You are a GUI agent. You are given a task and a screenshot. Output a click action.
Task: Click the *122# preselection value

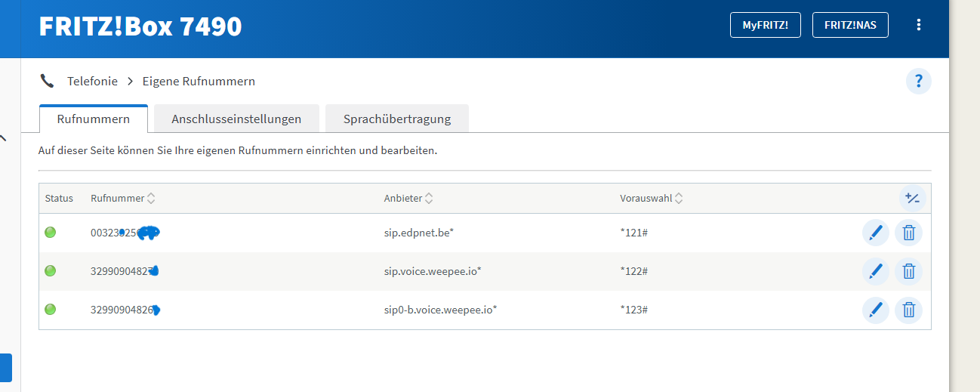tap(634, 271)
